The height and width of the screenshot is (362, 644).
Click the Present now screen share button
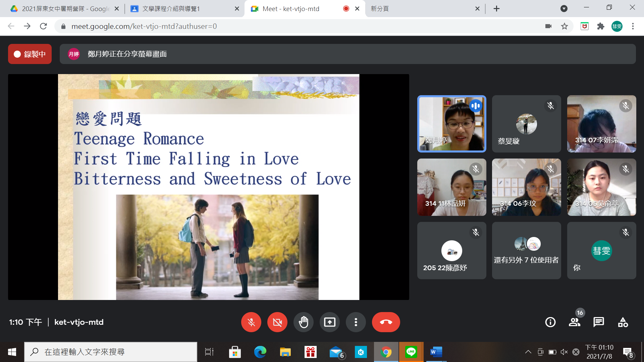(x=329, y=322)
